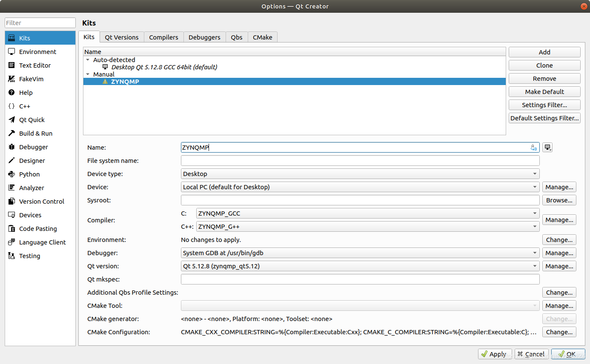This screenshot has height=364, width=590.
Task: Open Version Control icon category
Action: coord(12,201)
